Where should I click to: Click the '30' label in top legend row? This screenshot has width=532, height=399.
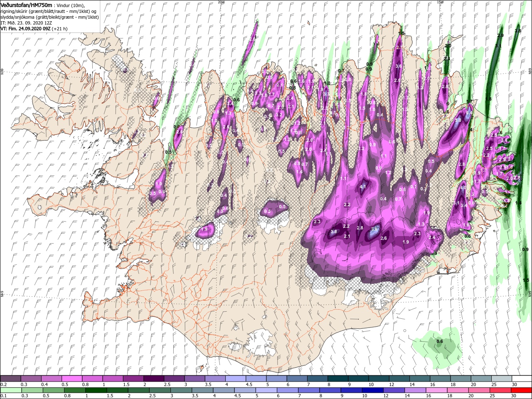(x=515, y=384)
